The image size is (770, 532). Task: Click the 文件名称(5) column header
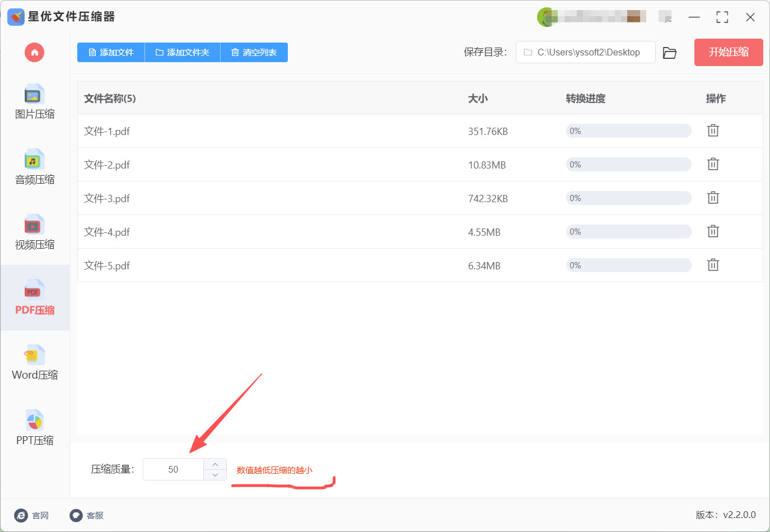(x=110, y=99)
